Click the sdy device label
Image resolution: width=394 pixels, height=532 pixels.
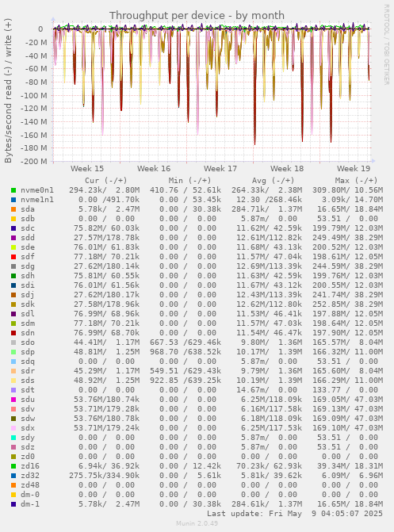pos(28,438)
